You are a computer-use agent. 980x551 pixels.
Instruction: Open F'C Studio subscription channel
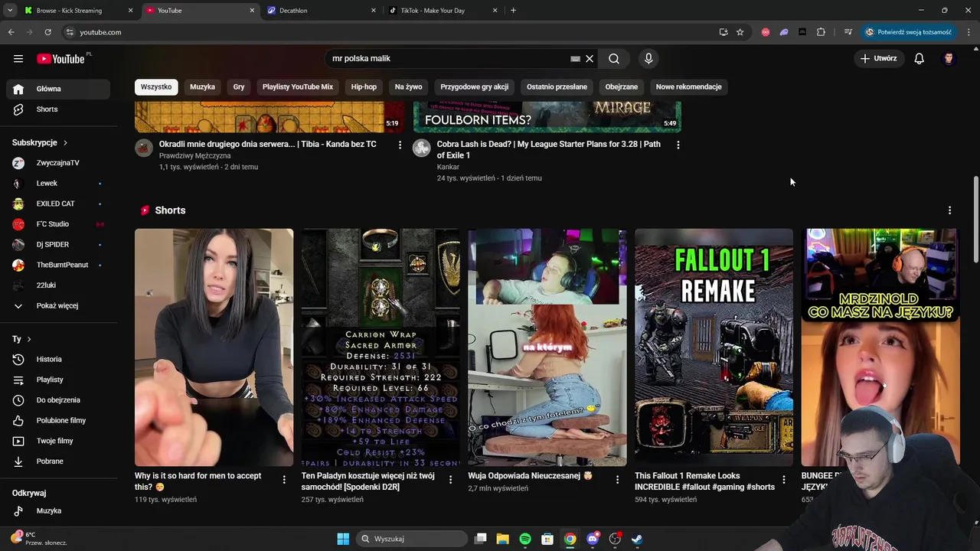(x=58, y=224)
